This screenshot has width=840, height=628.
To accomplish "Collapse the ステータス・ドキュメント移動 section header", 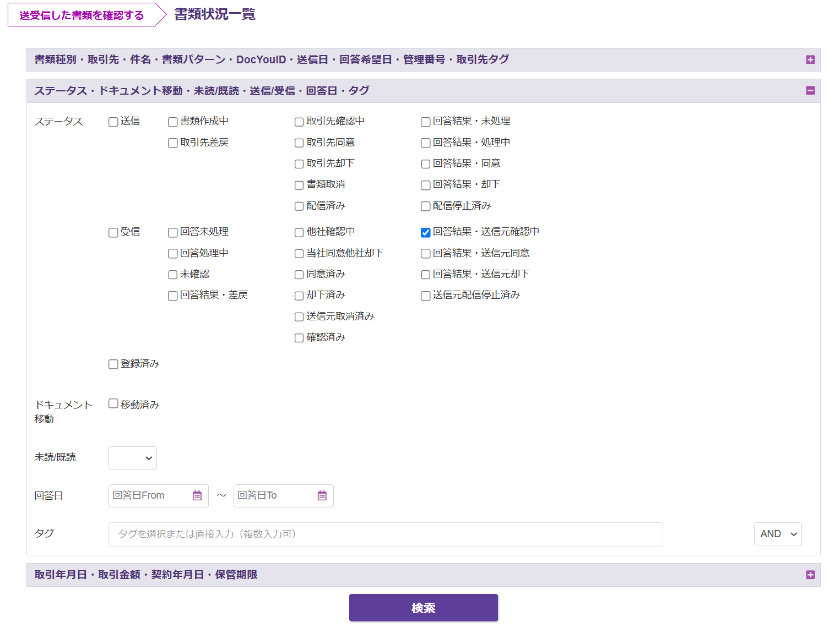I will coord(423,90).
